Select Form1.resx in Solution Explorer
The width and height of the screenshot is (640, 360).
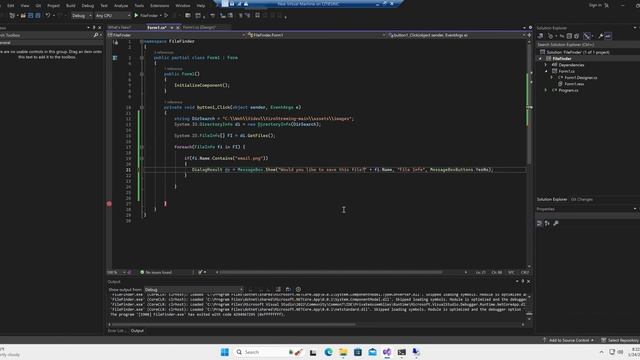[x=574, y=84]
